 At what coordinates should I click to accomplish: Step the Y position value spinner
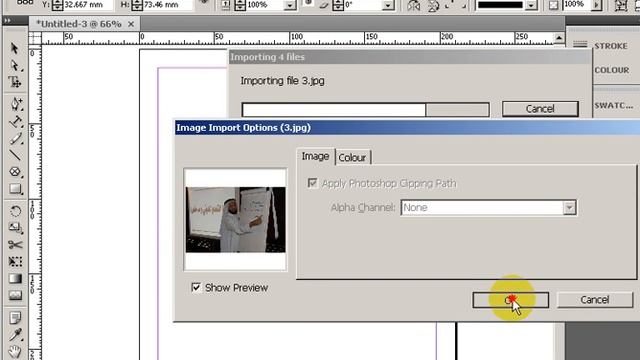pyautogui.click(x=58, y=5)
